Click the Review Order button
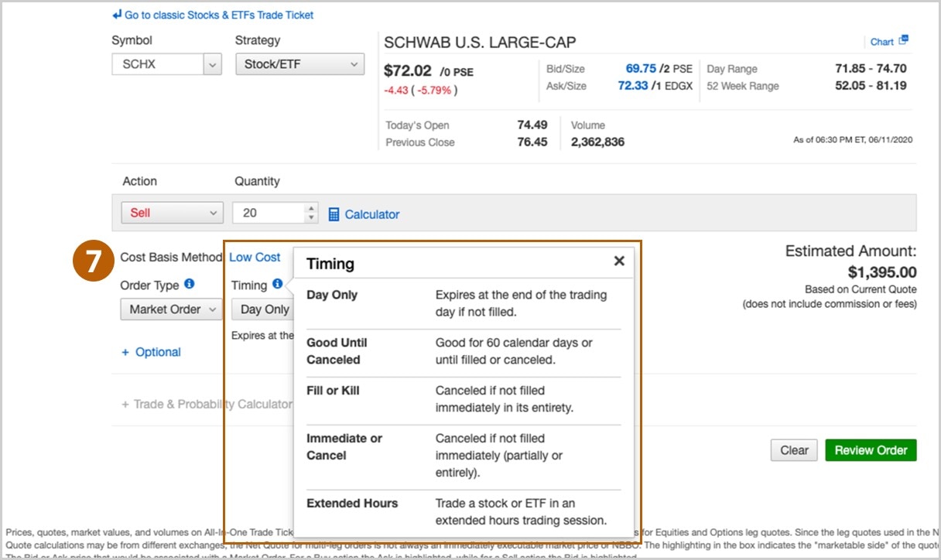The image size is (941, 560). click(871, 450)
